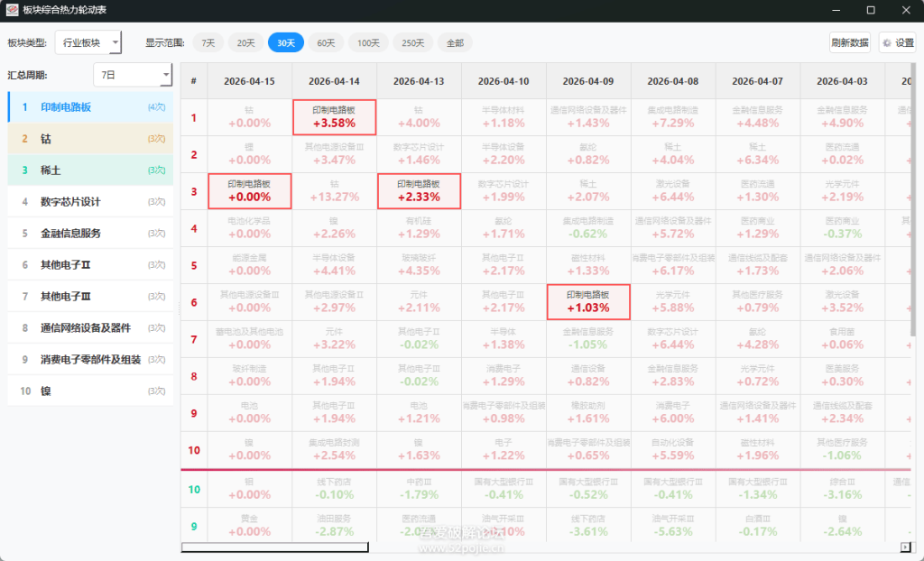Image resolution: width=924 pixels, height=561 pixels.
Task: Click the 2026-04-03 column header
Action: point(843,81)
